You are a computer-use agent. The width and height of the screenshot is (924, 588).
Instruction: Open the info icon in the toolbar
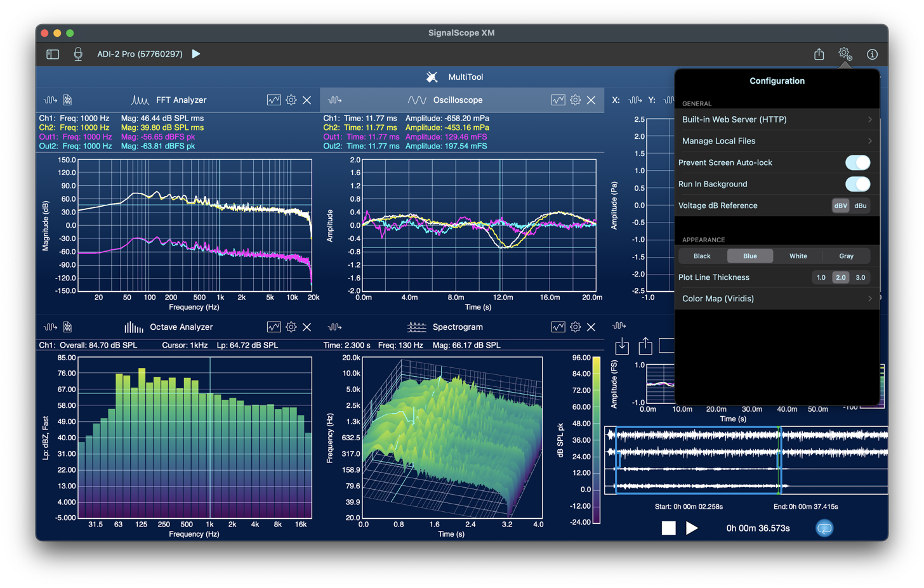point(873,55)
